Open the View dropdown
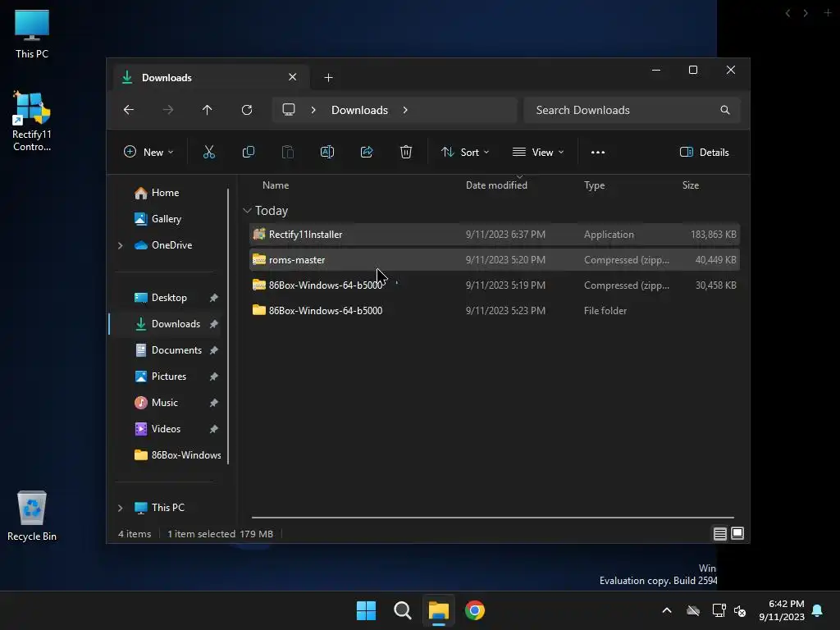This screenshot has width=840, height=630. (x=538, y=152)
